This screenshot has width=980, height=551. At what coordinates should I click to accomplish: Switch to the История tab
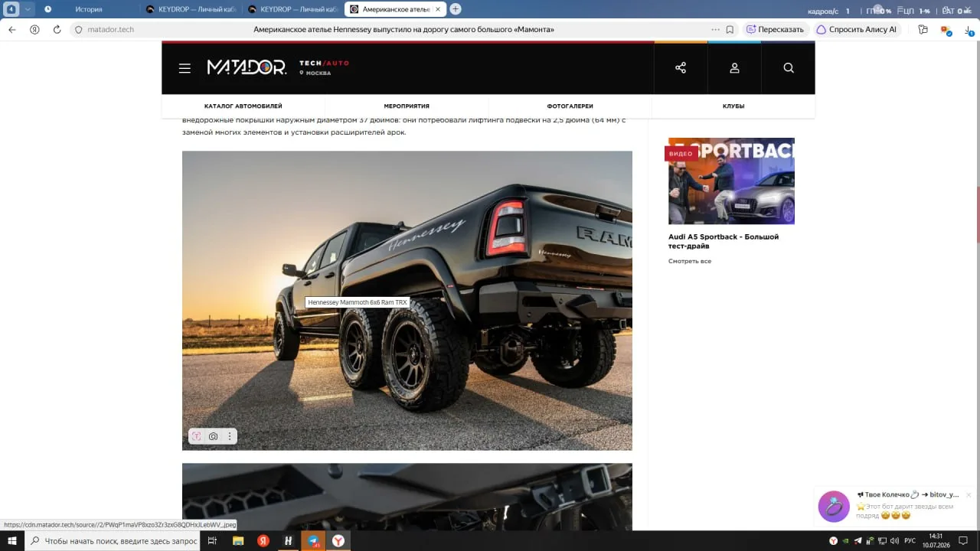(88, 9)
